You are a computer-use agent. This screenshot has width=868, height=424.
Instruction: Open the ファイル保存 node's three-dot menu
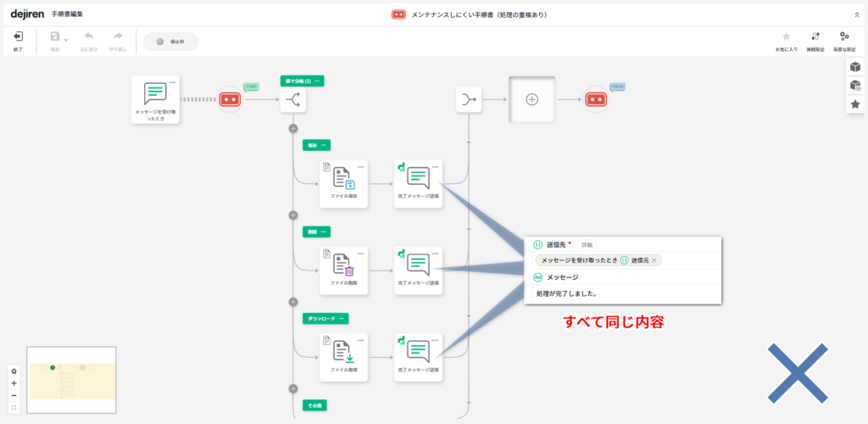point(360,167)
